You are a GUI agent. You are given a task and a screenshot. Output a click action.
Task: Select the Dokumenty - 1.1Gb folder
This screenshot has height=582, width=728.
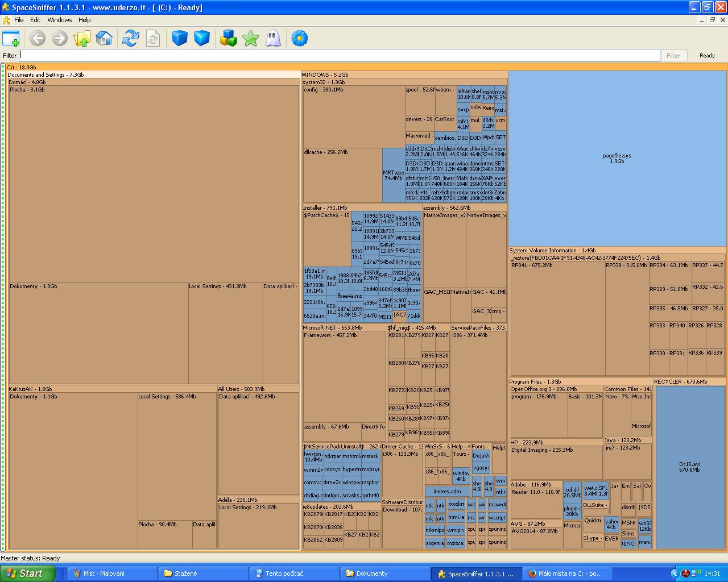pos(73,471)
